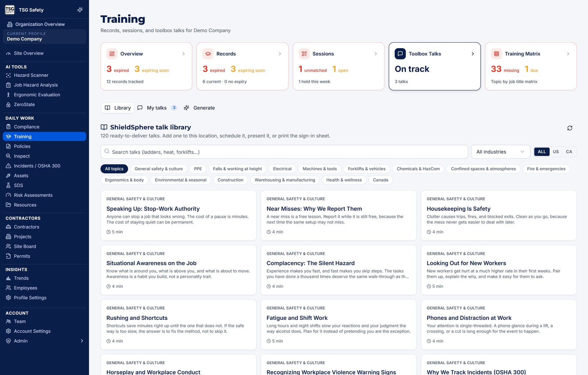Image resolution: width=588 pixels, height=375 pixels.
Task: Switch region filter to CA
Action: click(x=569, y=152)
